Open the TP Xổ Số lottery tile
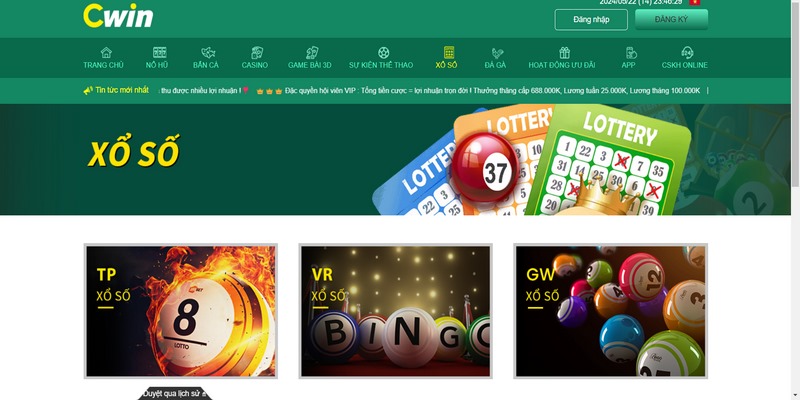The height and width of the screenshot is (400, 800). tap(181, 311)
